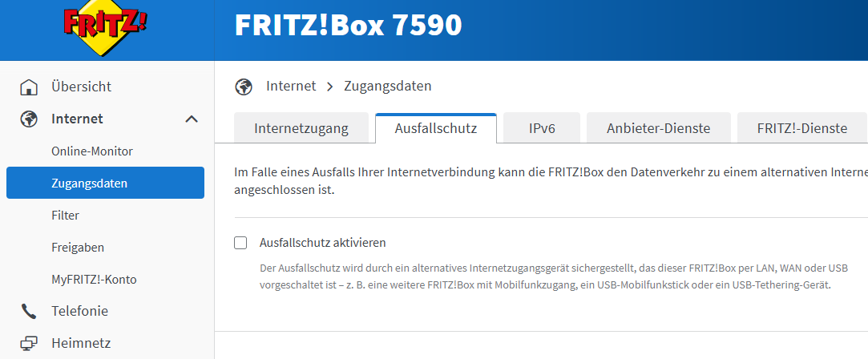Click the paragraph starting 'Der Ausfallschutz wird durch'

point(554,277)
